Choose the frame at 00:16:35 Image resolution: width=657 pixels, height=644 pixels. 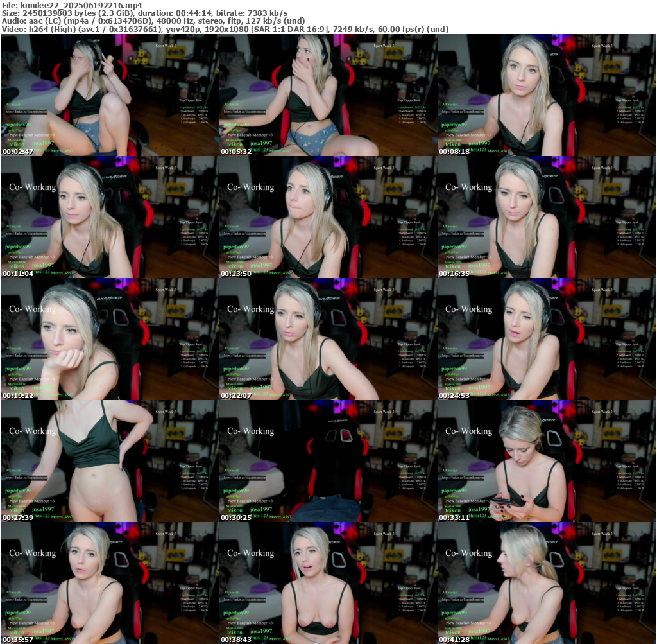click(x=547, y=217)
